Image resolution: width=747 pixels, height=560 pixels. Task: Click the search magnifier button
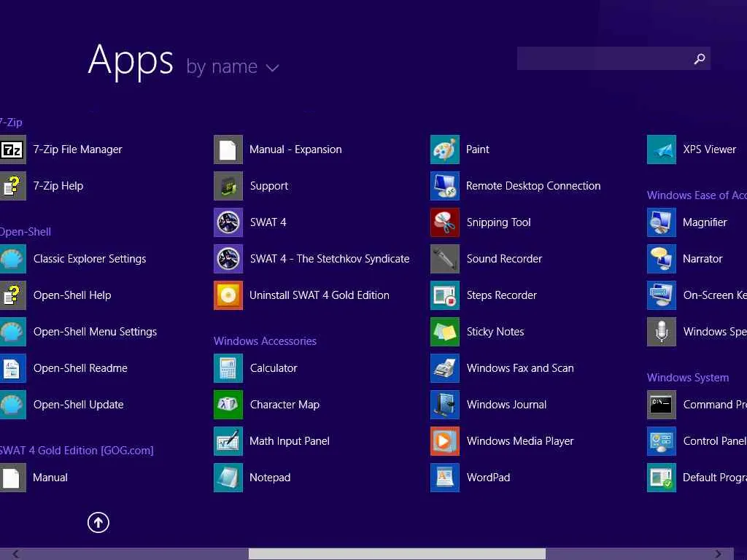[700, 58]
